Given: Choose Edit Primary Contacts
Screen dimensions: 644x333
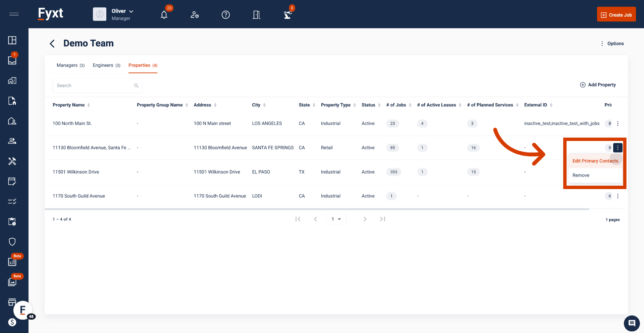Looking at the screenshot, I should [x=595, y=161].
